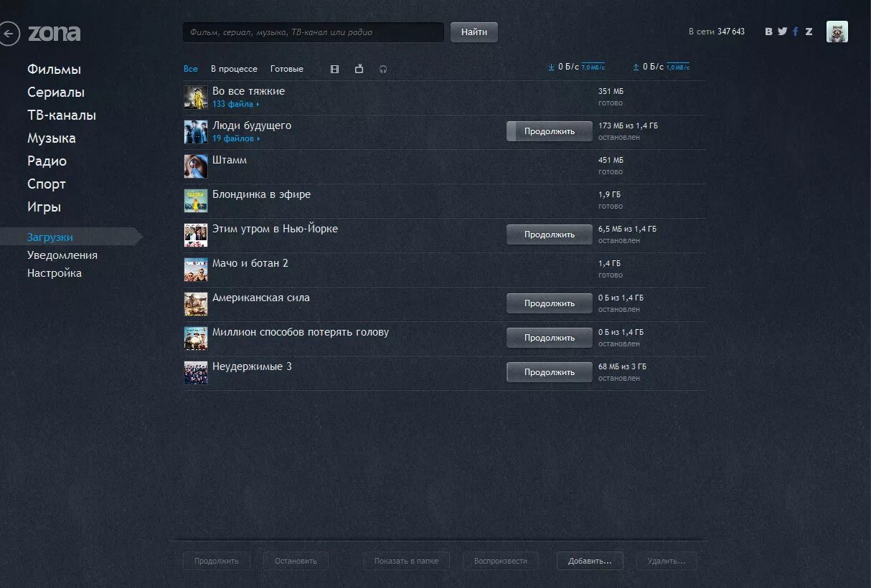Click the Z social icon in header
Viewport: 871px width, 588px height.
pos(809,32)
